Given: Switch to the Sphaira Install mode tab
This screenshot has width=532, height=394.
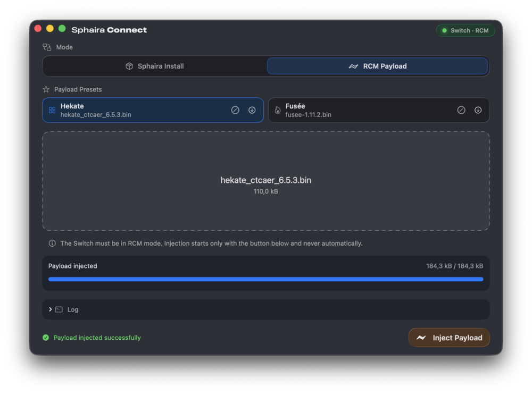Looking at the screenshot, I should coord(155,66).
